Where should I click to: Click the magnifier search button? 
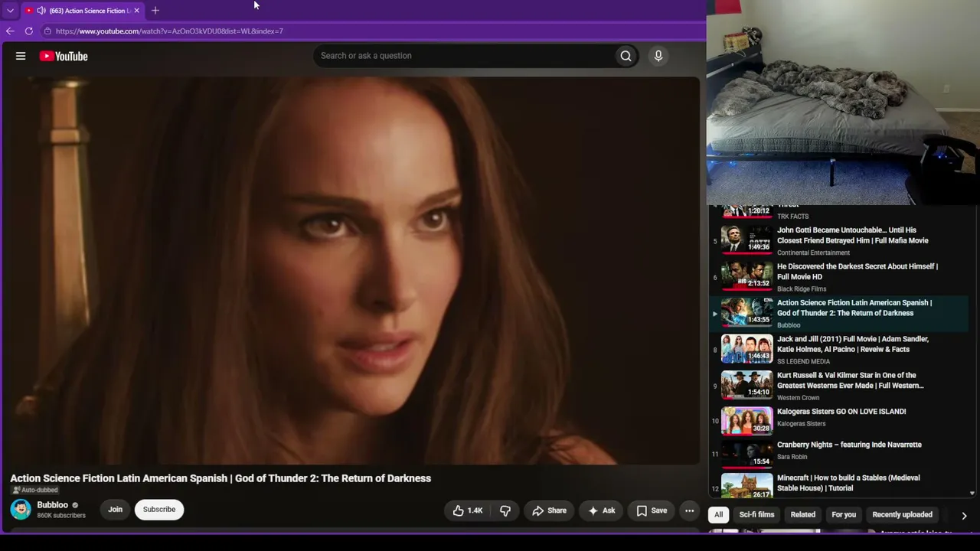point(626,56)
